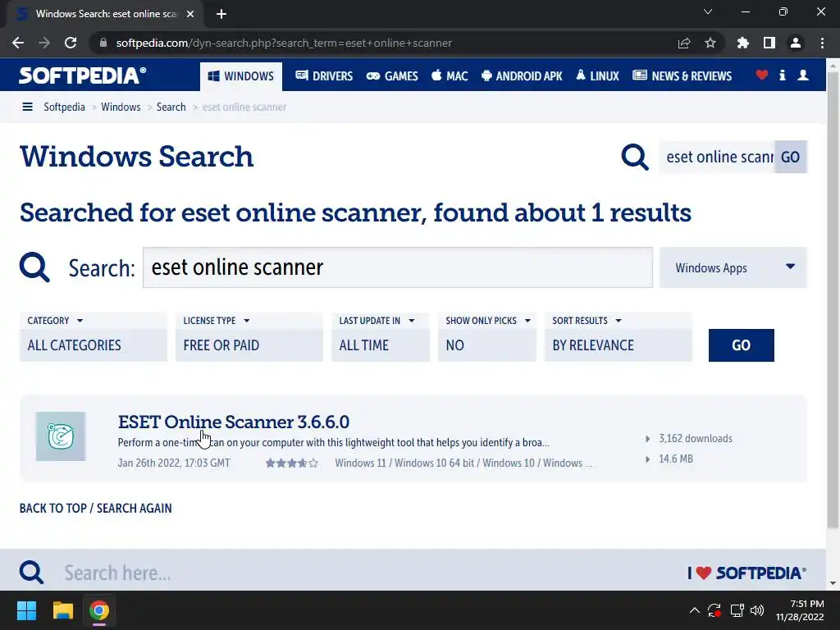Click the blue GO filter button
The image size is (840, 630).
point(741,345)
